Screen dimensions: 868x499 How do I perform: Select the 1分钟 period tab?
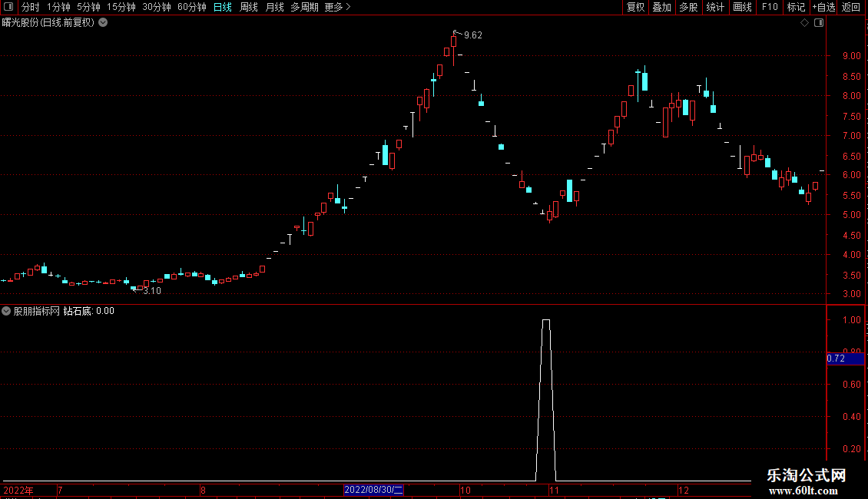(x=58, y=7)
